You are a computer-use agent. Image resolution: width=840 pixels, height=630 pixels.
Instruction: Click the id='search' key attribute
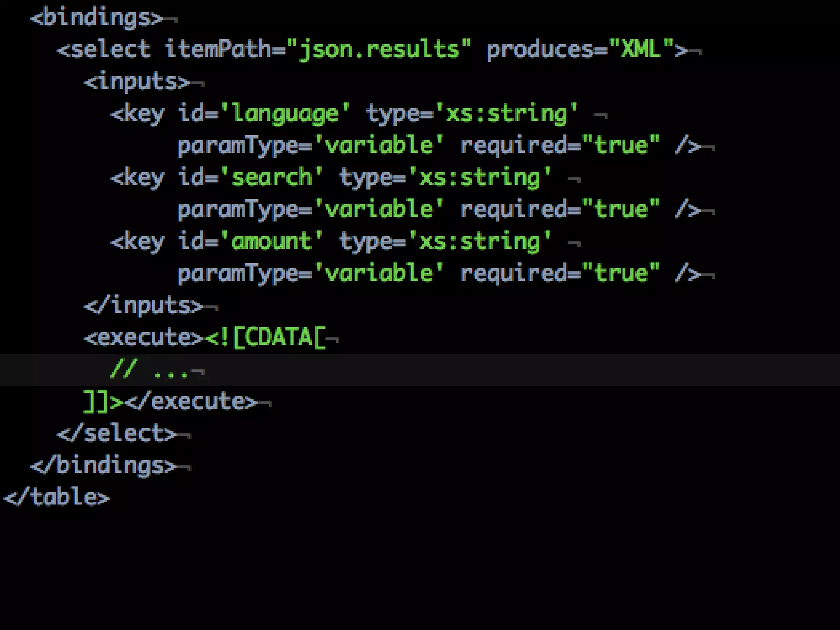coord(250,178)
